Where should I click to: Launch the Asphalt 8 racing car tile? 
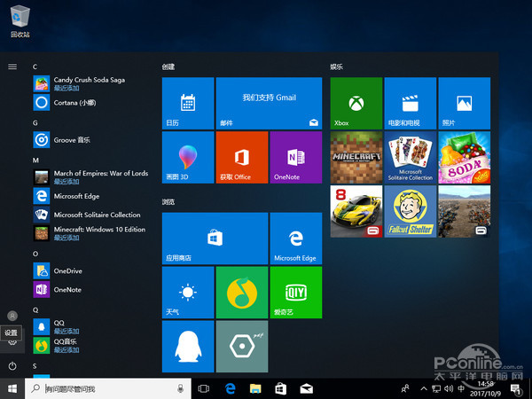tap(356, 211)
